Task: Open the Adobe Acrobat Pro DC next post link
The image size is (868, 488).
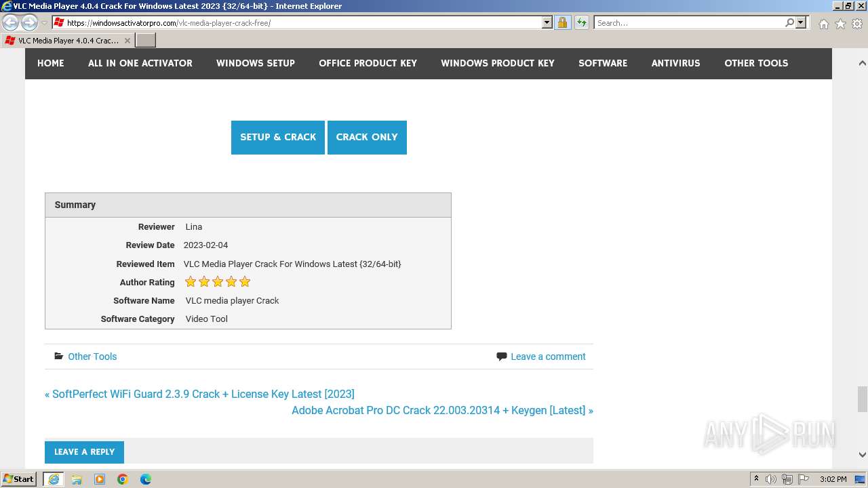Action: coord(442,410)
